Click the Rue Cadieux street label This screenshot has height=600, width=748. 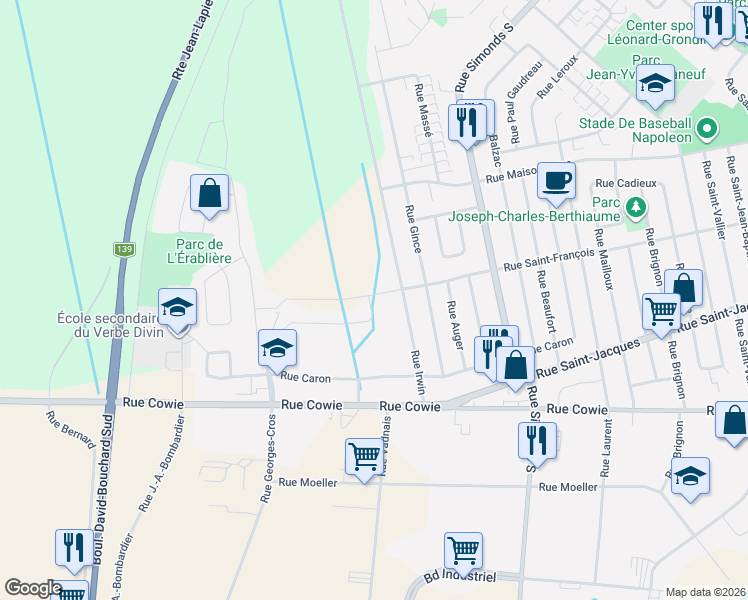626,183
